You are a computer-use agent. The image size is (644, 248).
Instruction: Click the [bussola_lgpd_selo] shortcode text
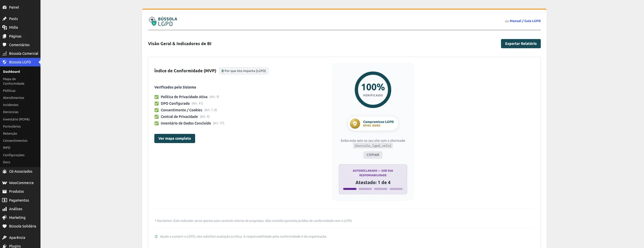pyautogui.click(x=373, y=146)
